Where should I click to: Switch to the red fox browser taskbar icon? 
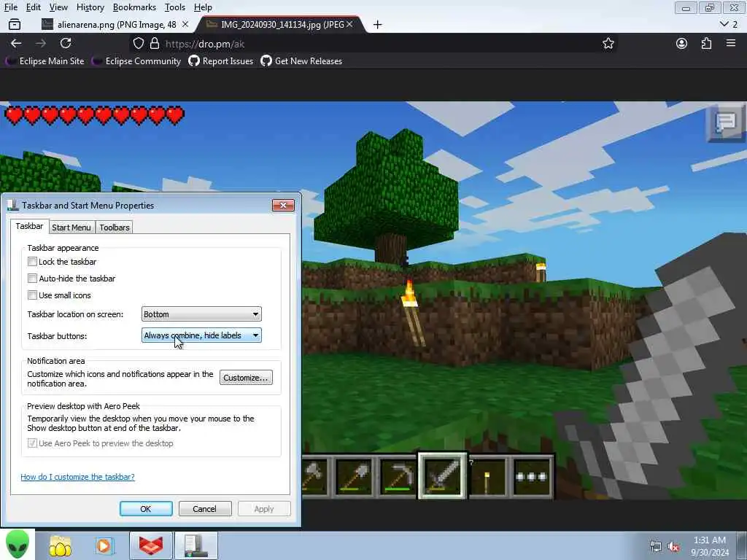(x=150, y=545)
